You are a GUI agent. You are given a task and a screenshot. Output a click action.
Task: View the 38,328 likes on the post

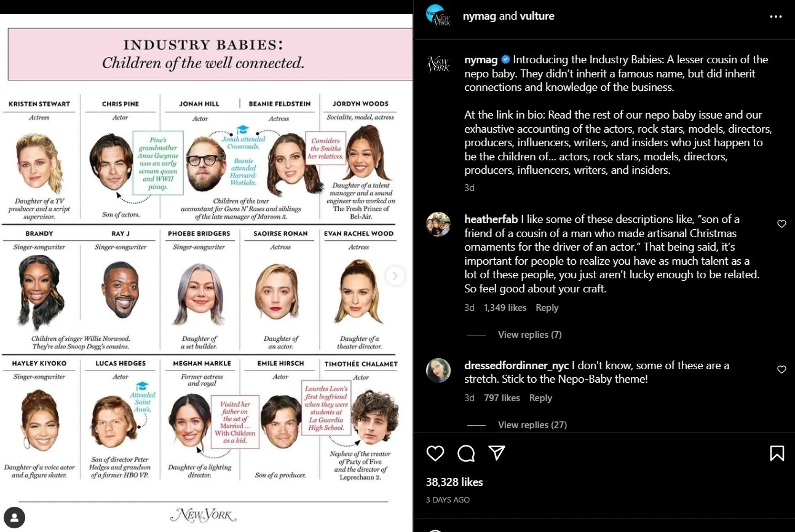click(454, 482)
